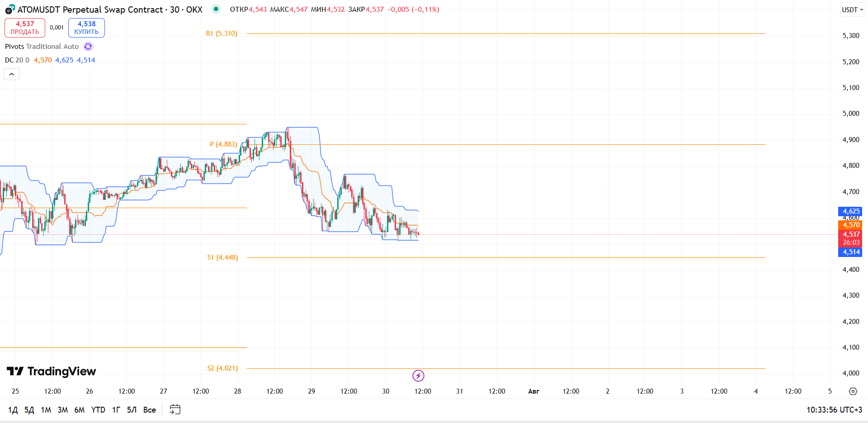Select the Pivots Traditional Auto legend

[42, 47]
